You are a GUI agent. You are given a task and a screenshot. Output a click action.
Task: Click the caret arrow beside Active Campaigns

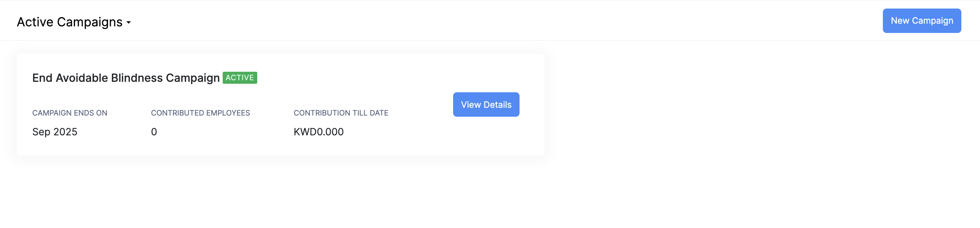coord(129,23)
